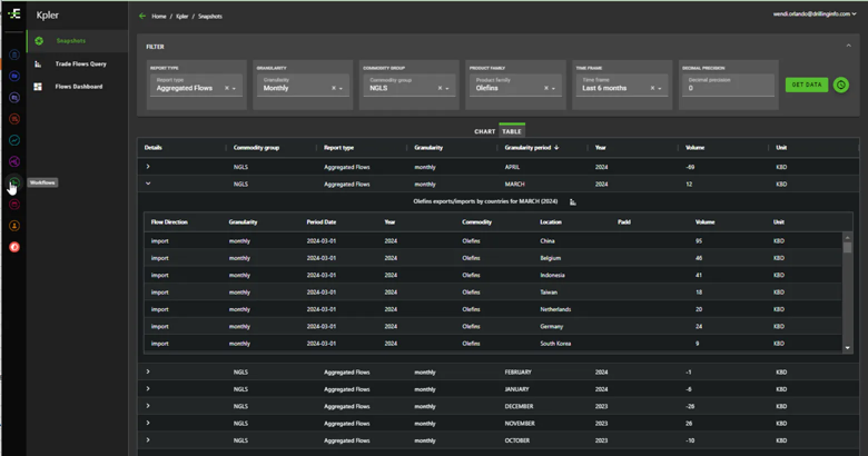Open the Flows Dashboard panel icon
Image resolution: width=868 pixels, height=456 pixels.
click(x=38, y=86)
